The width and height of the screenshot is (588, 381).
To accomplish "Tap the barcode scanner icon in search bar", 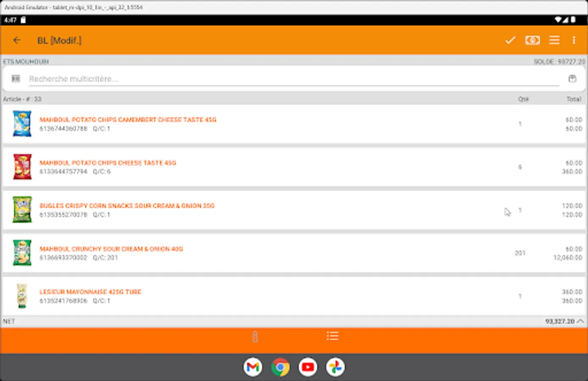I will pos(16,79).
